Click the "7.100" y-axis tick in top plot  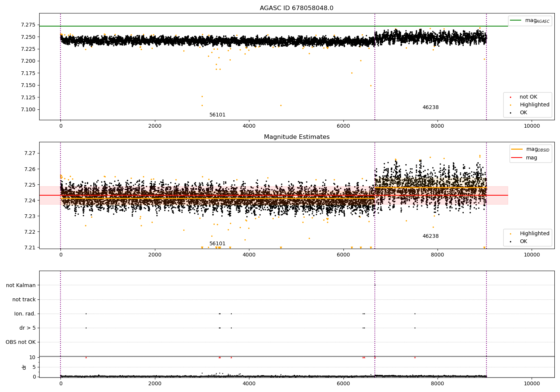pos(28,110)
